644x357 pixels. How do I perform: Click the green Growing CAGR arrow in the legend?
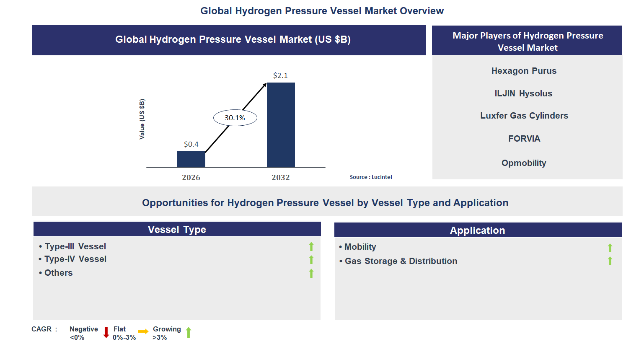189,332
